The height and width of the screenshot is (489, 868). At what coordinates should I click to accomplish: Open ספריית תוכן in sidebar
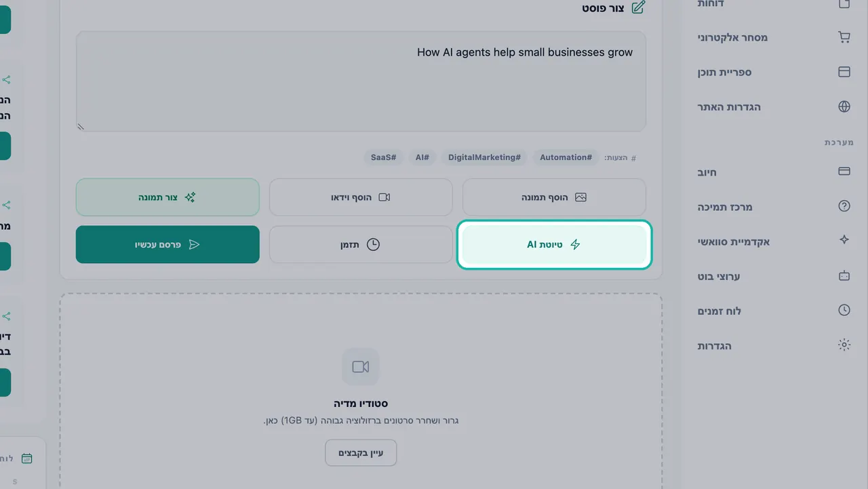point(774,72)
